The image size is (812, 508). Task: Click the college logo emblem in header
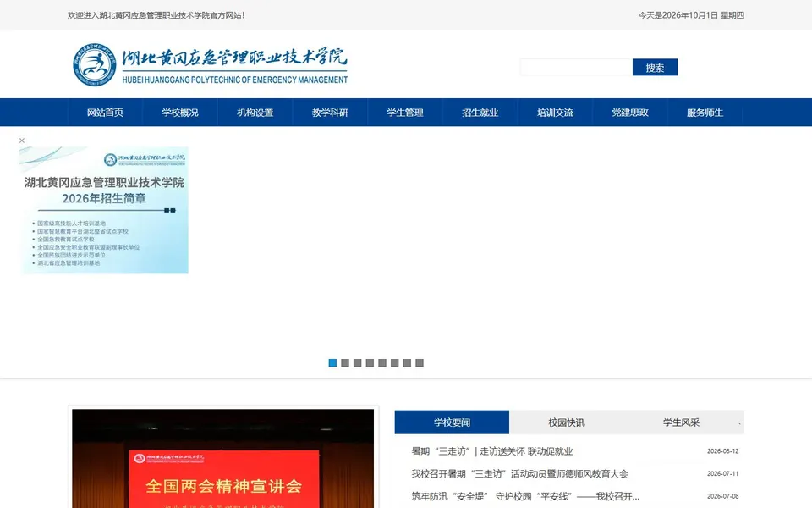tap(94, 65)
